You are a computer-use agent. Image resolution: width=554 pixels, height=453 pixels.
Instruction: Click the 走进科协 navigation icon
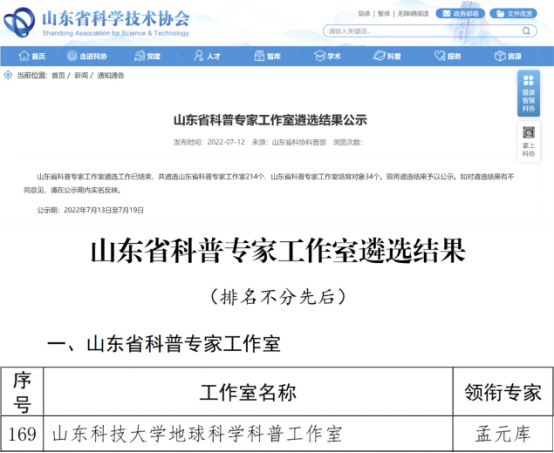coord(72,56)
